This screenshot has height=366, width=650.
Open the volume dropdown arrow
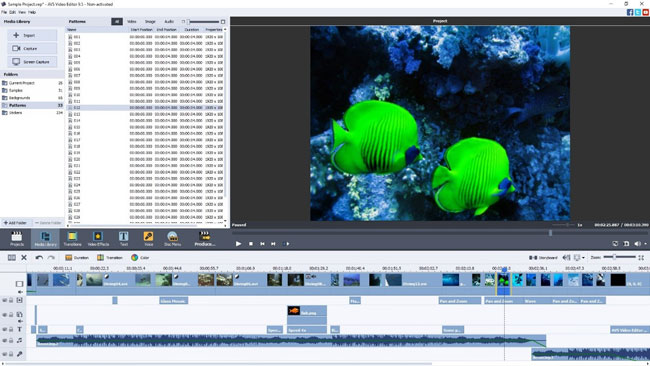pos(645,244)
